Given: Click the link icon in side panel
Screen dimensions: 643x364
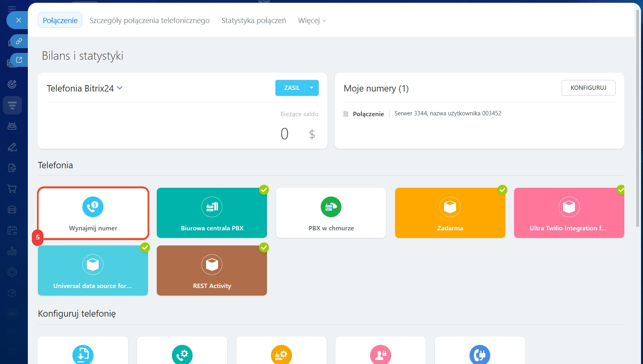Looking at the screenshot, I should (x=19, y=41).
